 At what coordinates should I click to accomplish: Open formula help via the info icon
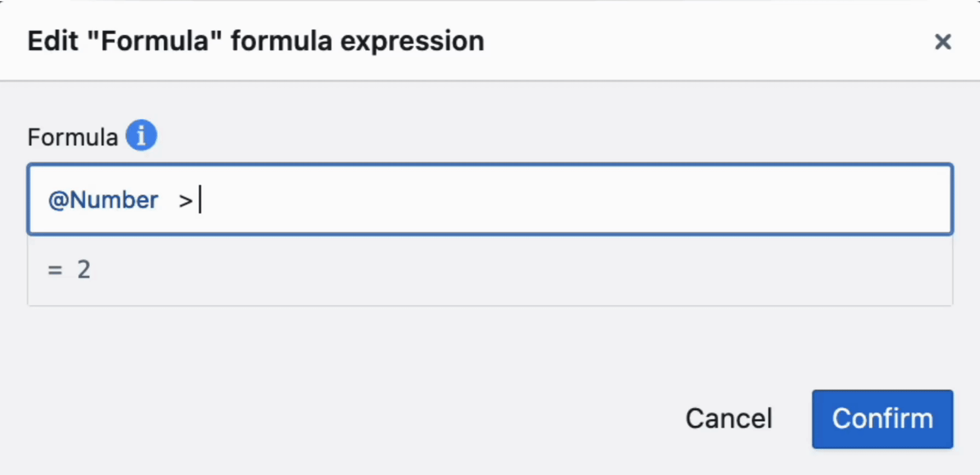pos(141,135)
